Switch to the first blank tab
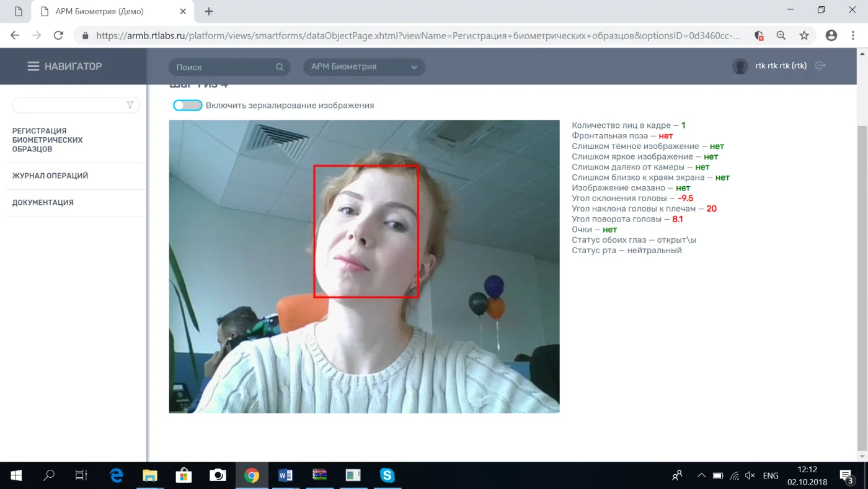This screenshot has height=489, width=868. [x=18, y=11]
